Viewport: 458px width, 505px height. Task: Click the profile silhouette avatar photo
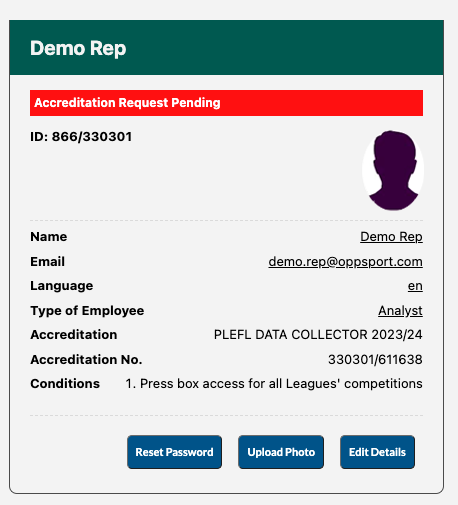[x=393, y=171]
